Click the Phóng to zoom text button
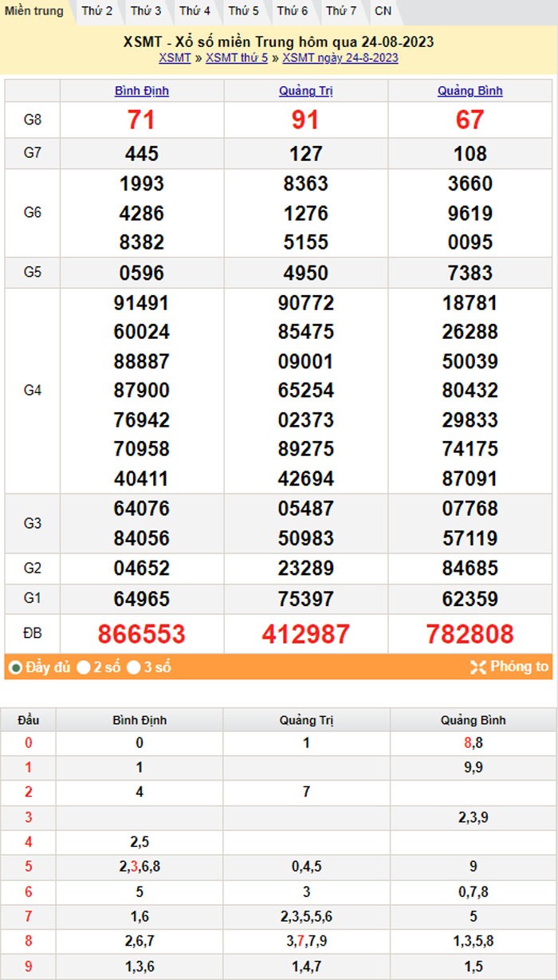Image resolution: width=558 pixels, height=980 pixels. pos(519,667)
